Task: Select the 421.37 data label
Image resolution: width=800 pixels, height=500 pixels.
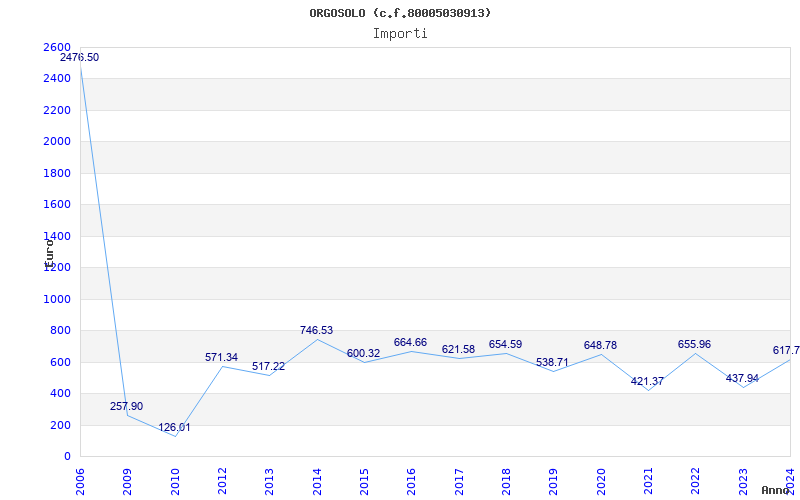Action: click(x=647, y=381)
